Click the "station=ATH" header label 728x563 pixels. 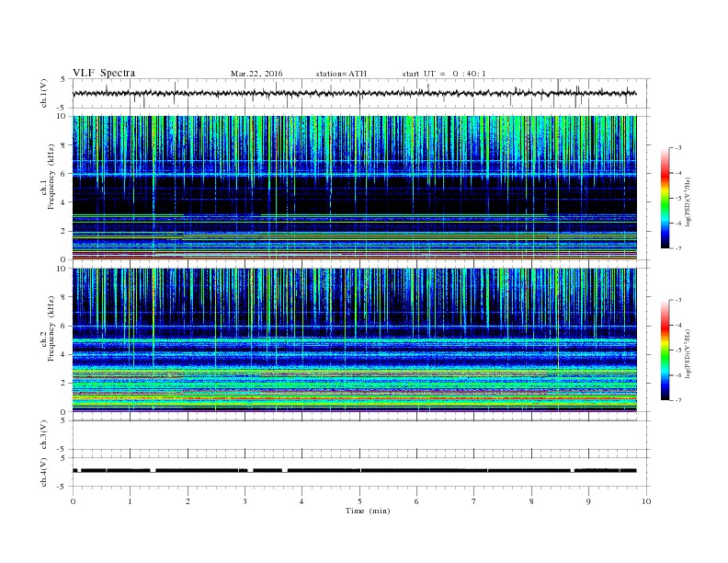(x=341, y=74)
